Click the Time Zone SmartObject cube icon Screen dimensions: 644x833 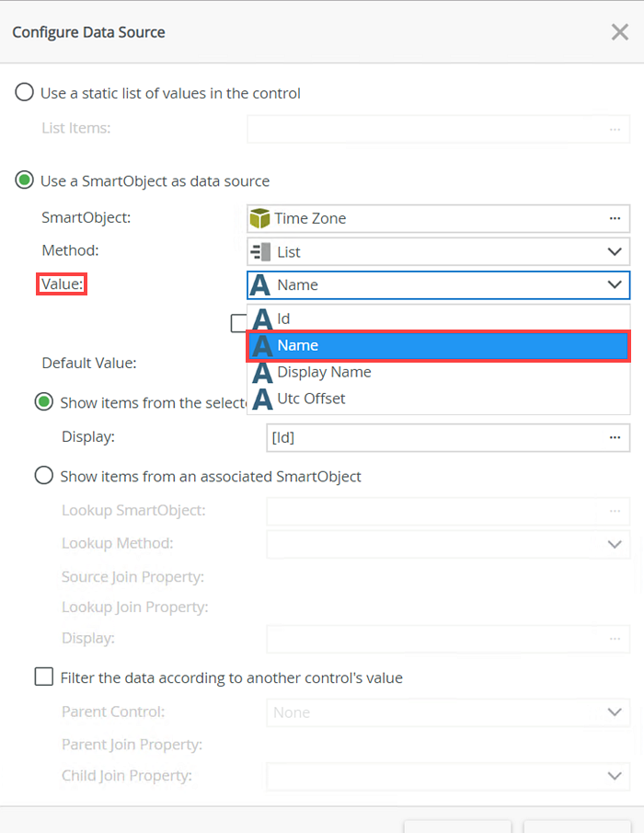[260, 219]
